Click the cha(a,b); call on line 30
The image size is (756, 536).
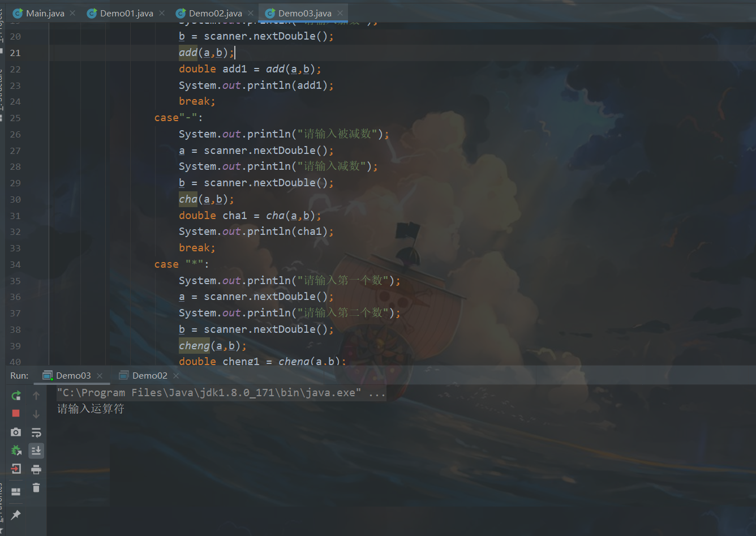(x=207, y=199)
